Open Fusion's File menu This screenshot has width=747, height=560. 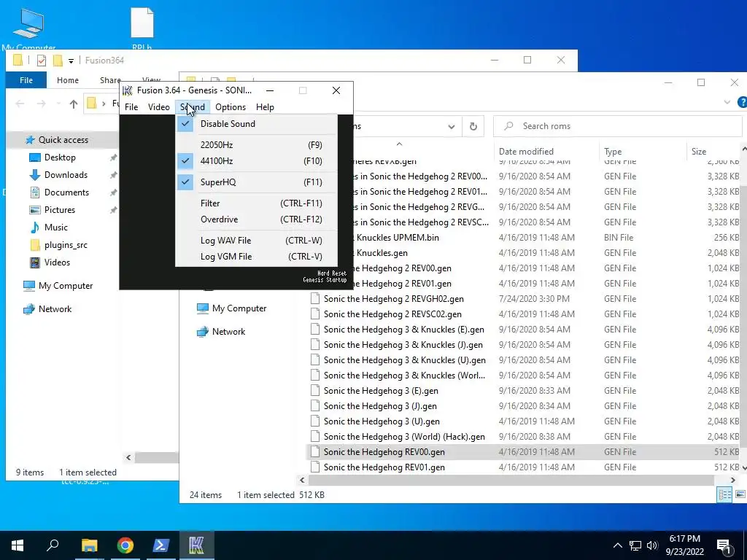tap(131, 107)
